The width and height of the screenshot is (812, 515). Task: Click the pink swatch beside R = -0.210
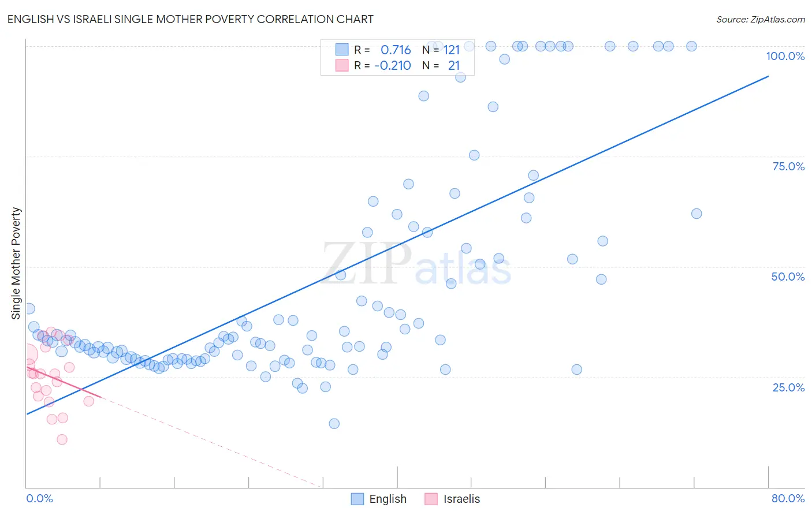coord(342,65)
